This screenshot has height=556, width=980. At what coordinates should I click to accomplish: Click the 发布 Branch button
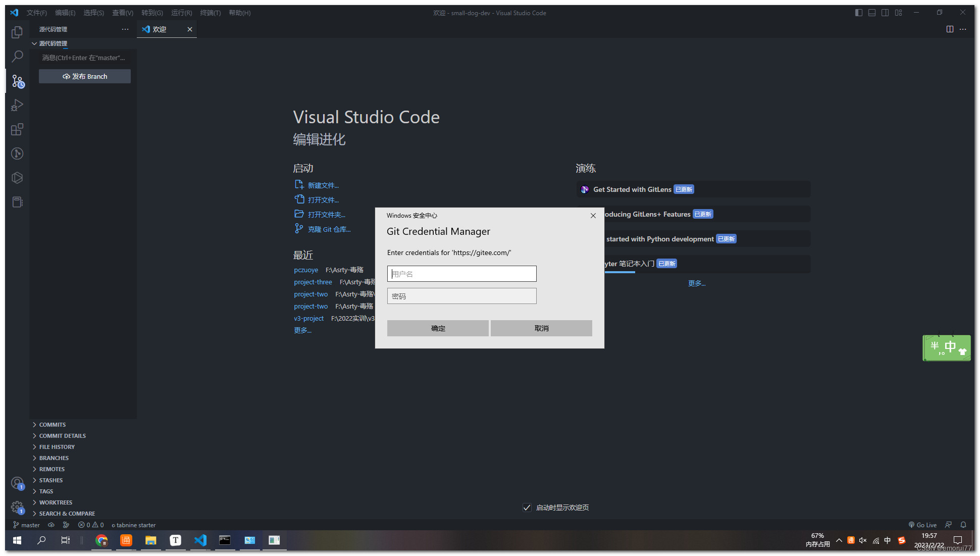85,76
